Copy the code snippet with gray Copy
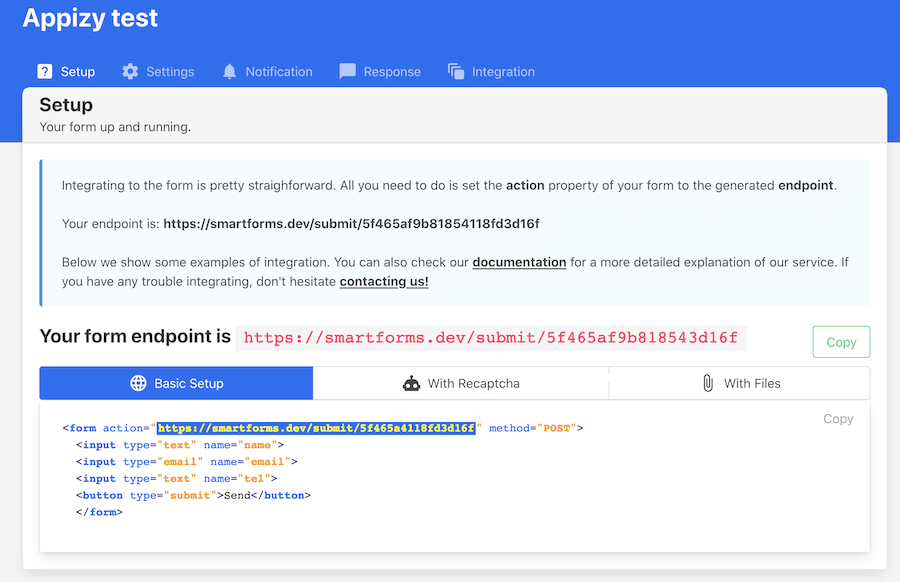 pos(838,419)
